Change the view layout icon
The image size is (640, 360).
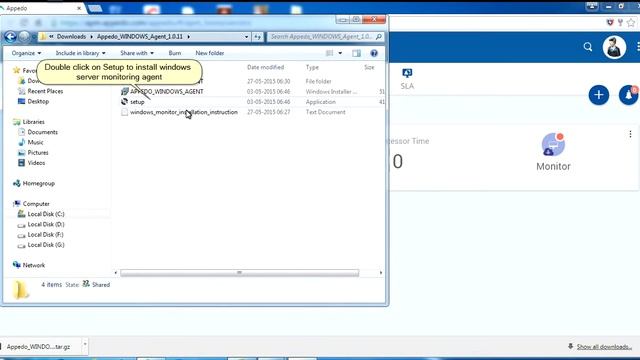pos(329,53)
